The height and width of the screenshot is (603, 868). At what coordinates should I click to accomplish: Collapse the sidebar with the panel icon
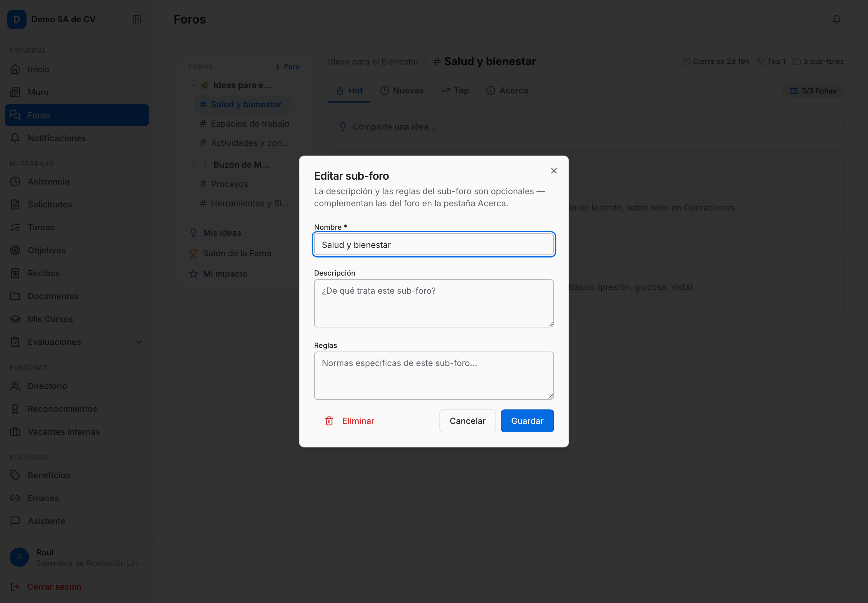[x=137, y=19]
